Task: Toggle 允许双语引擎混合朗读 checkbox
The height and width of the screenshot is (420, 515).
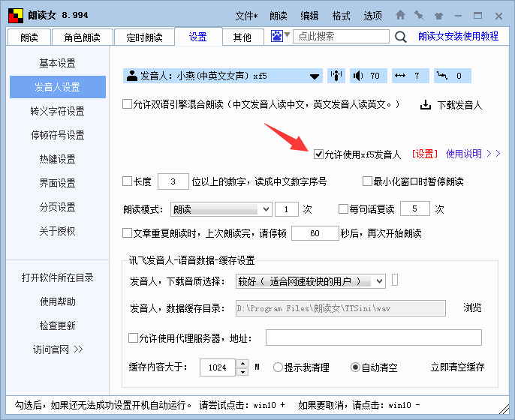Action: click(x=127, y=104)
